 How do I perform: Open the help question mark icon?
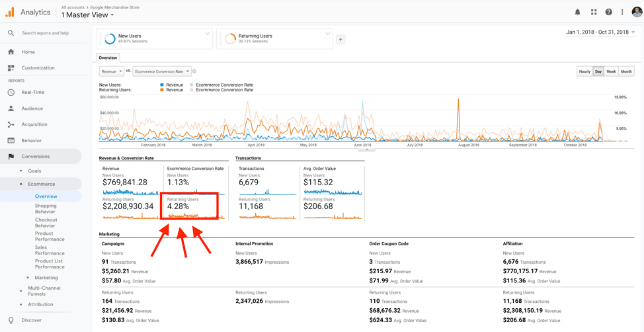pyautogui.click(x=608, y=12)
